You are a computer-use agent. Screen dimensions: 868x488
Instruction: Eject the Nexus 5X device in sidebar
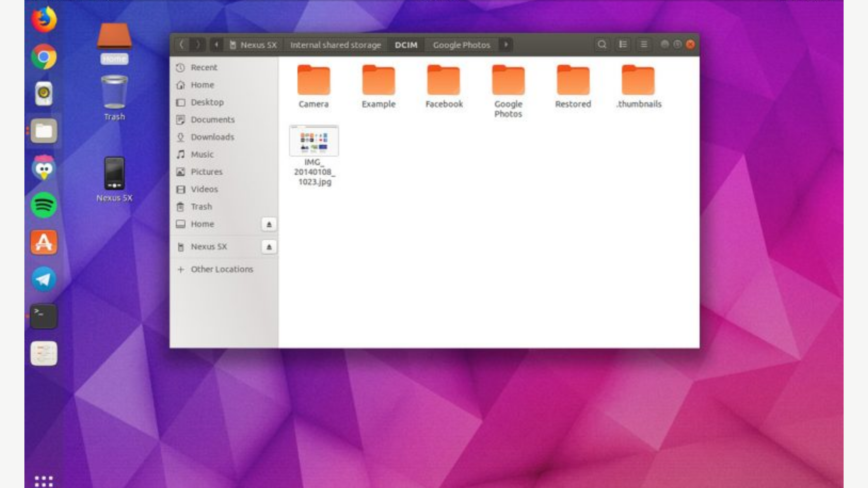coord(269,247)
